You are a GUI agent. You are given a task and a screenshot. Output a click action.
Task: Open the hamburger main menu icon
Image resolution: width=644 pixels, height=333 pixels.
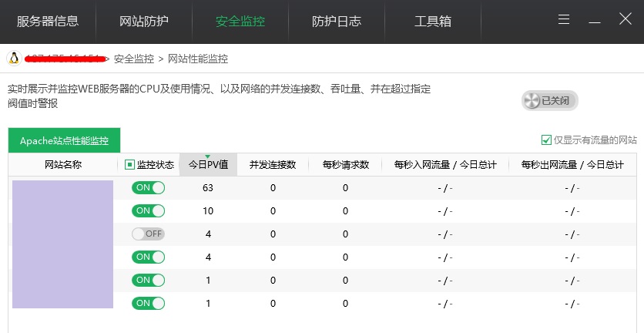(565, 21)
